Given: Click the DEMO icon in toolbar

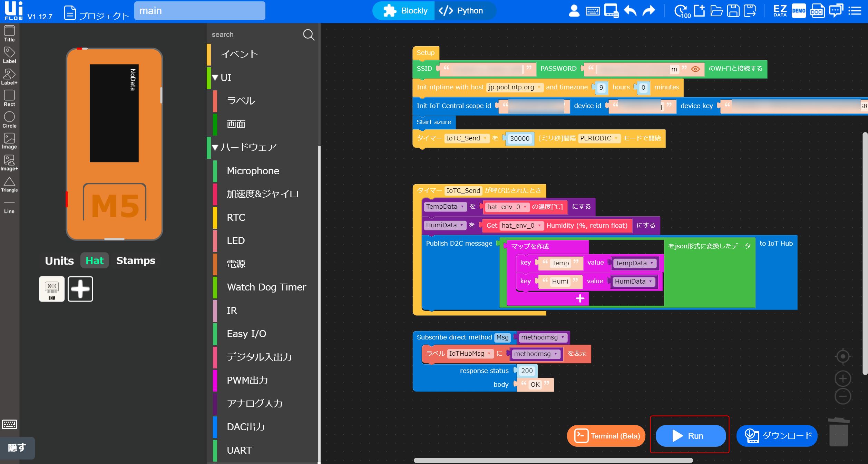Looking at the screenshot, I should [798, 11].
